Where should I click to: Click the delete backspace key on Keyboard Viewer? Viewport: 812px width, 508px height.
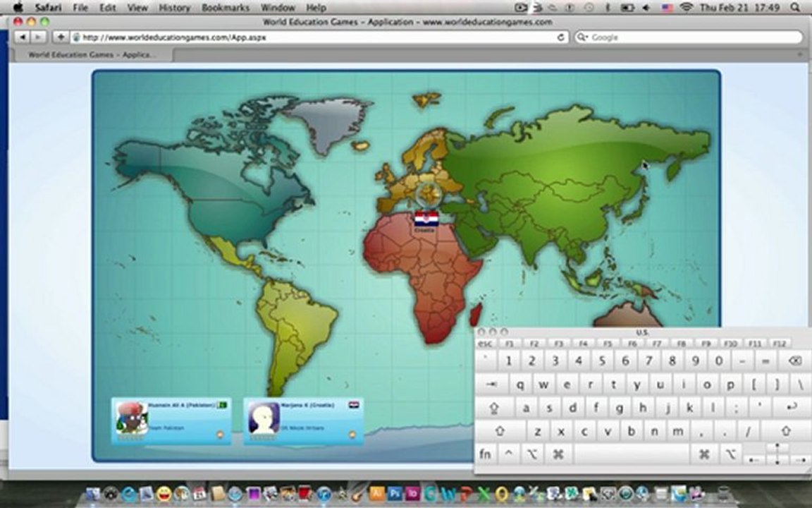(x=794, y=361)
